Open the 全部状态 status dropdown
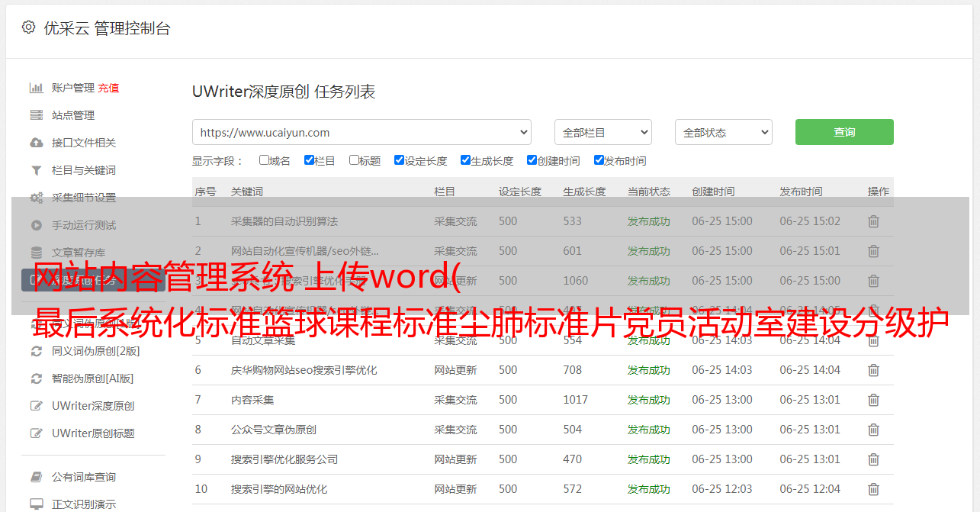The height and width of the screenshot is (512, 980). click(723, 132)
